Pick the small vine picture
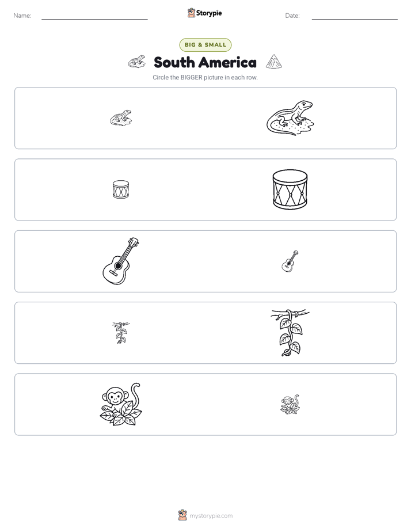 [121, 333]
